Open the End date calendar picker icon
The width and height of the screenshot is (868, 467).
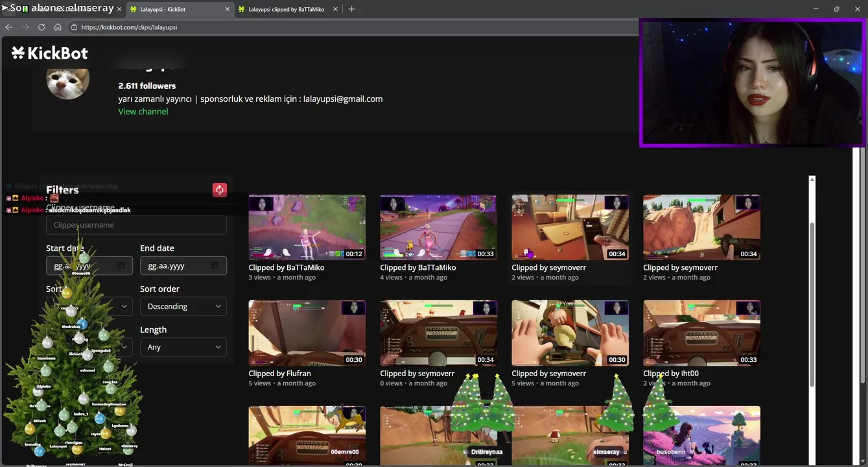[215, 266]
